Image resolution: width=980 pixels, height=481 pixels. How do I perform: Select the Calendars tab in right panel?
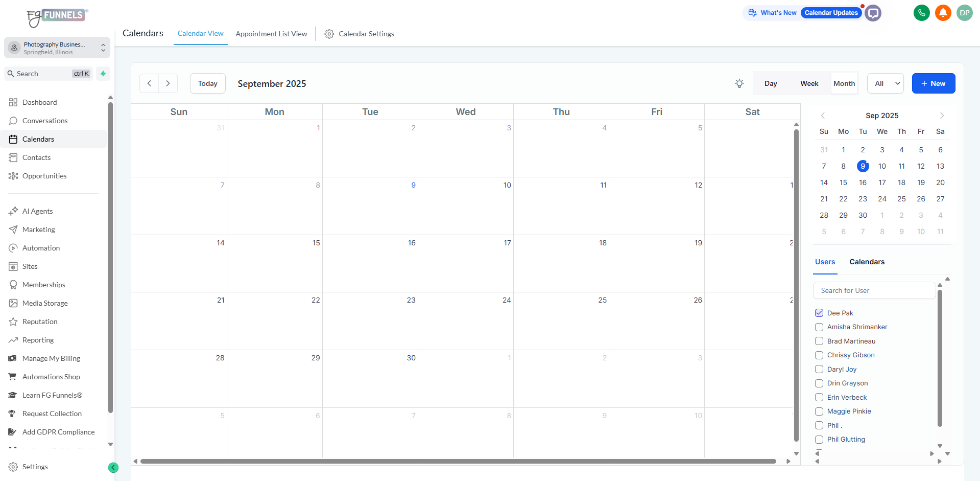tap(867, 262)
